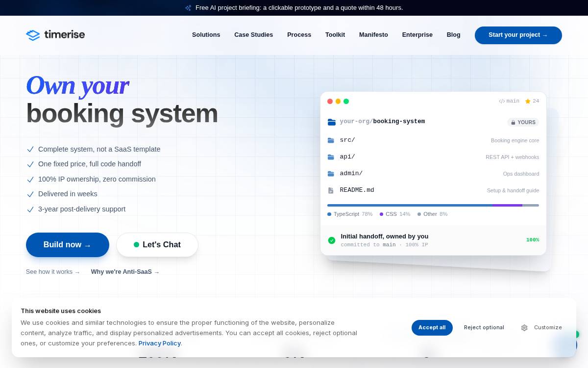The width and height of the screenshot is (588, 368).
Task: Click Initial handoff, owned by you text
Action: [385, 237]
